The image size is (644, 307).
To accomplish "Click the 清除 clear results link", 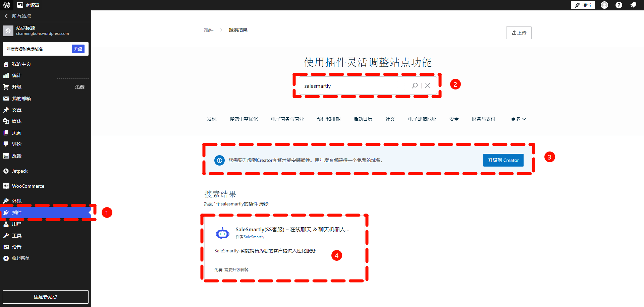I will coord(264,204).
